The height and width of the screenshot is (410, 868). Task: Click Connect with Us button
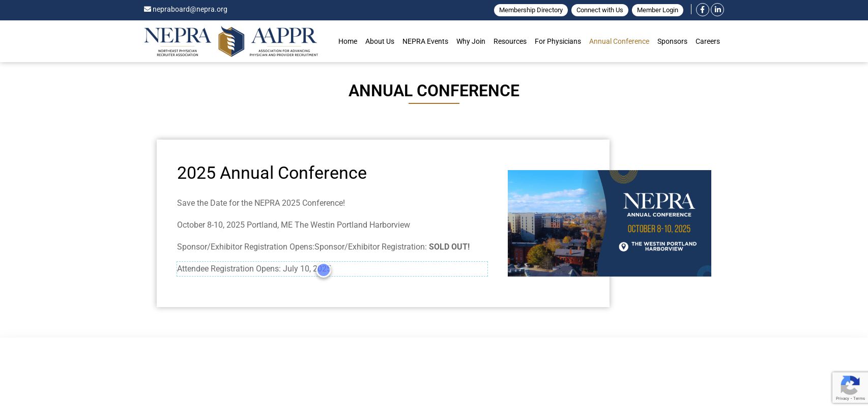[599, 10]
